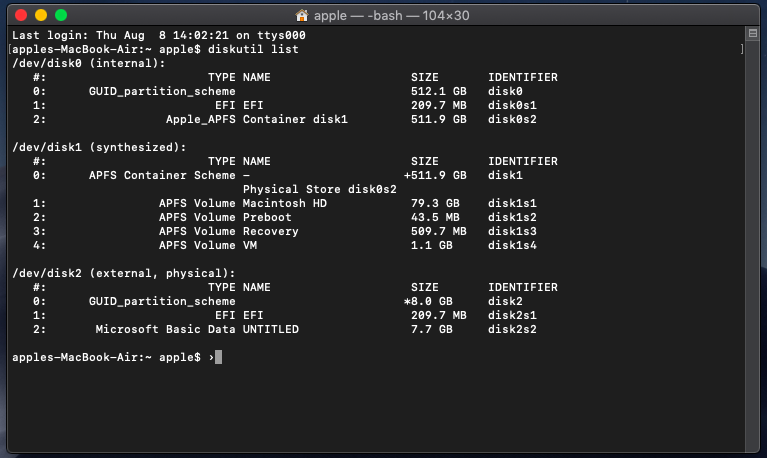767x458 pixels.
Task: Click the home folder icon in title bar
Action: pyautogui.click(x=302, y=16)
